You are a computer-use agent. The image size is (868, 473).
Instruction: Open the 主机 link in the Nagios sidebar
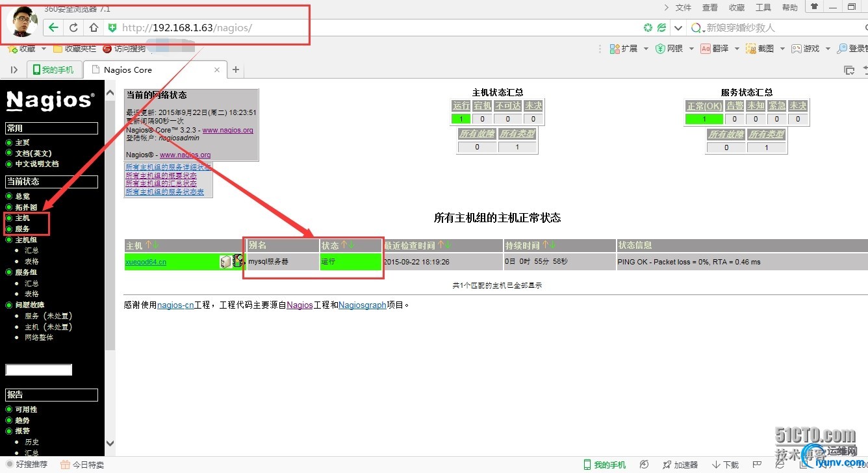tap(23, 218)
